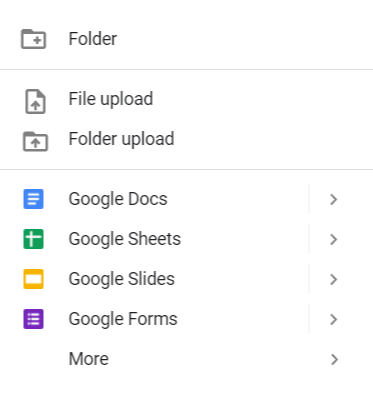This screenshot has height=398, width=373.
Task: Select the Google Slides label
Action: (122, 279)
